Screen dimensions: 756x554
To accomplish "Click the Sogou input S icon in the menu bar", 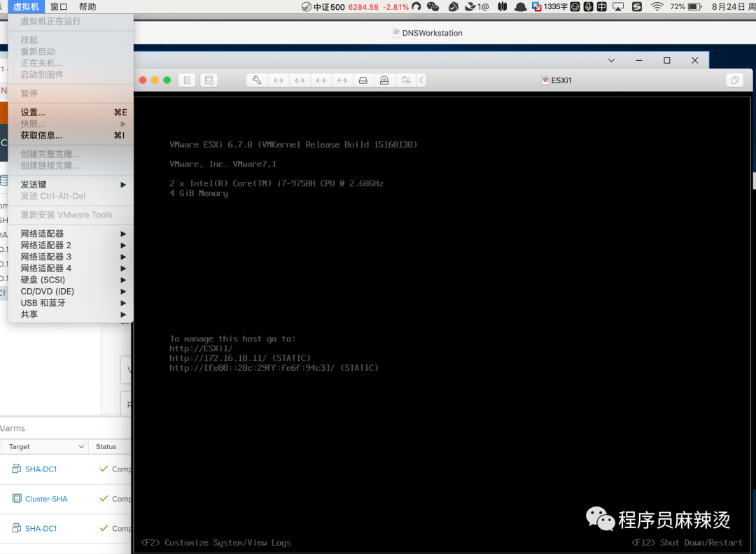I will (x=637, y=7).
